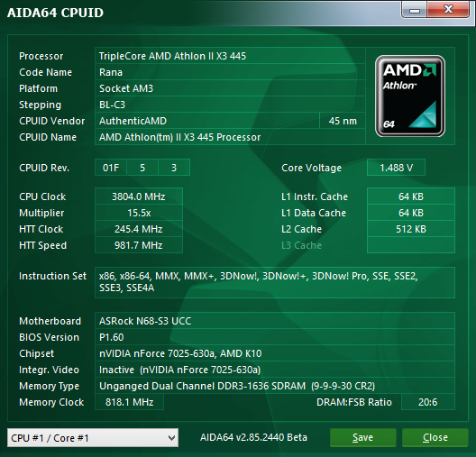476x457 pixels.
Task: Open the CPU #1 / Core #1 dropdown
Action: pos(93,437)
